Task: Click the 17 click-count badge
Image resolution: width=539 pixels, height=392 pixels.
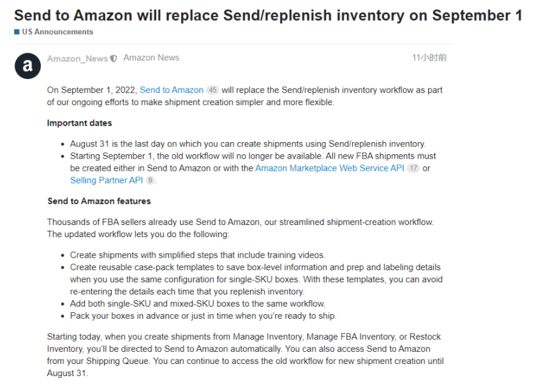Action: (413, 168)
